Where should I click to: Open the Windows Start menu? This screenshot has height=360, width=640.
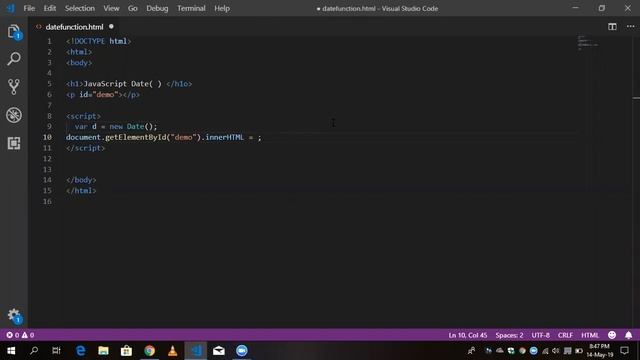pos(11,351)
